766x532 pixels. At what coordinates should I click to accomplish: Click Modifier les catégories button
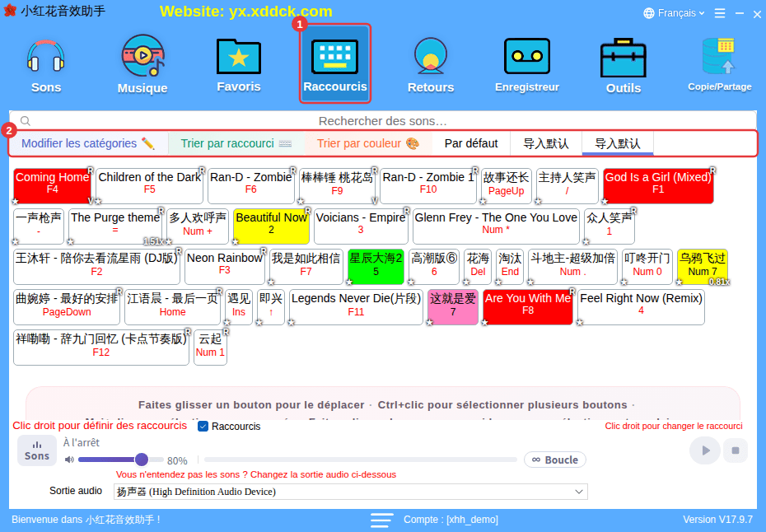pos(88,143)
